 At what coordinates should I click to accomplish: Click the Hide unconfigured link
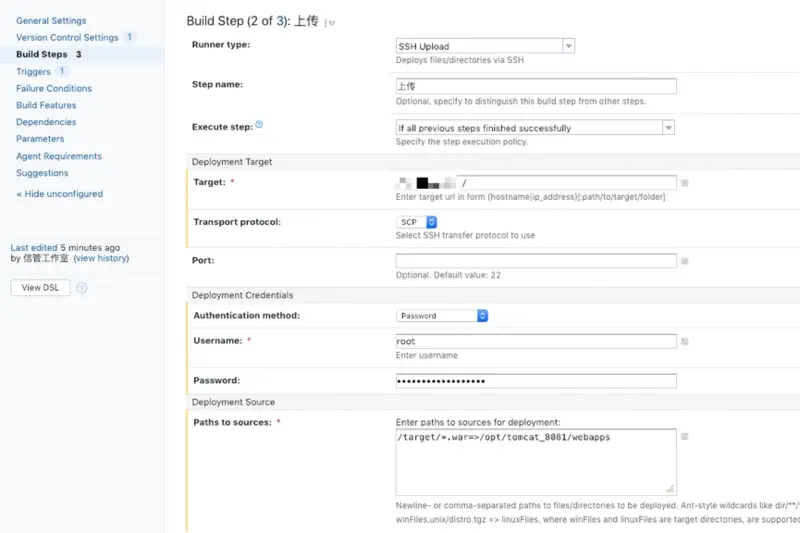pyautogui.click(x=60, y=194)
